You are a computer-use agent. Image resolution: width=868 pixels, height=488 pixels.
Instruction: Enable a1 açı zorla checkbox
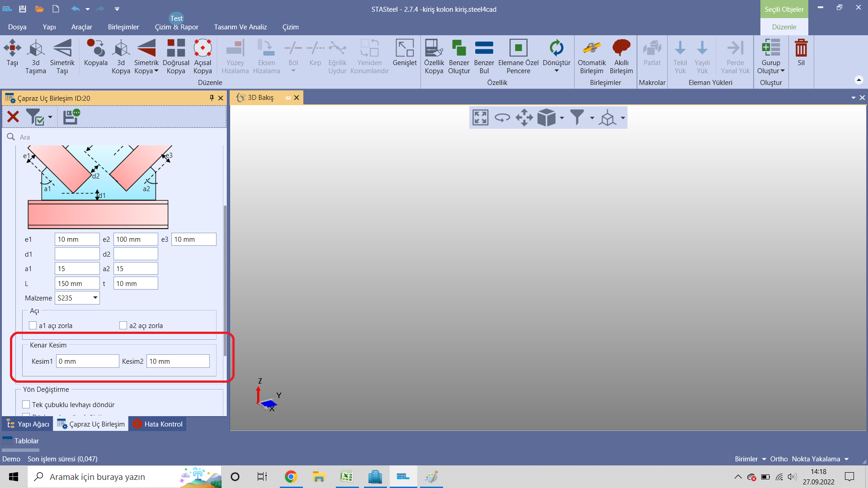click(x=33, y=325)
